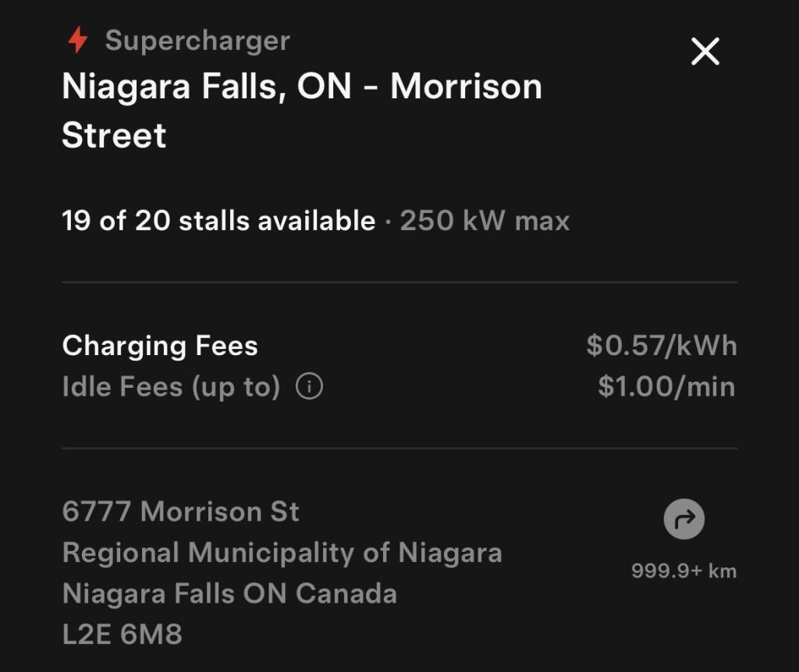
Task: Tap the red lightning bolt icon
Action: [x=77, y=40]
